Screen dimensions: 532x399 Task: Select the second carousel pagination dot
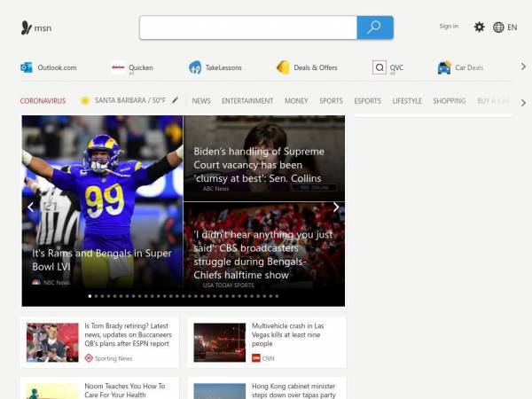[96, 296]
